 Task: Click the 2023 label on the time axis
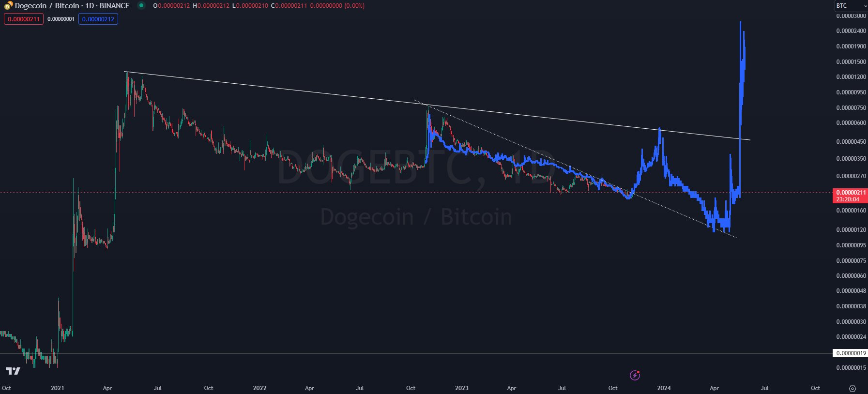pos(462,388)
